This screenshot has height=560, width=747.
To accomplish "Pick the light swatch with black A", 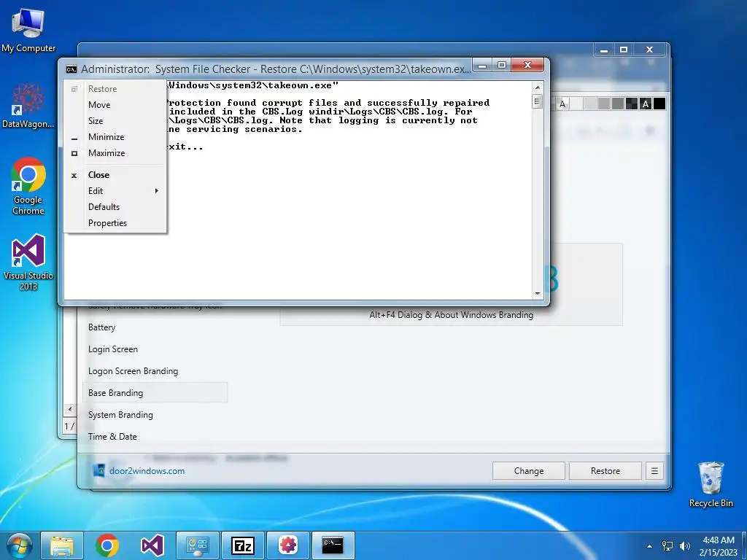I will (x=562, y=104).
